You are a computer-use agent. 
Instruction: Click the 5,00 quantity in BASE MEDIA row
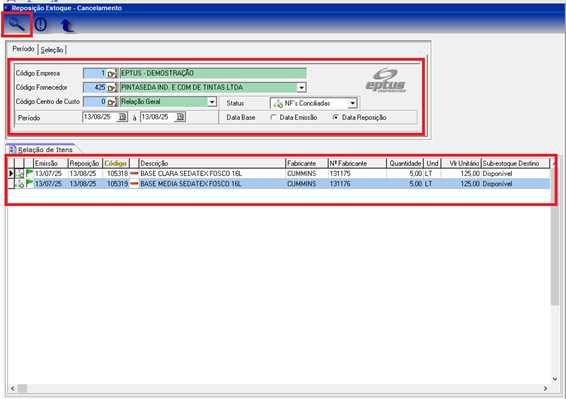point(405,184)
